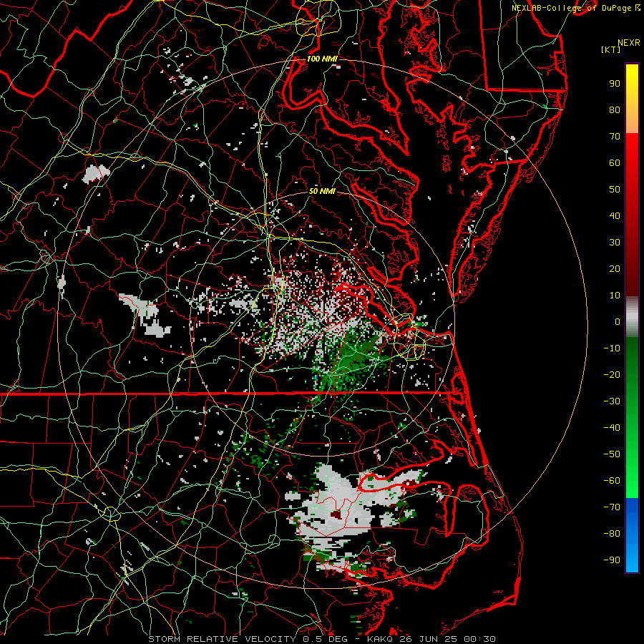Select the positive 40 scale value
This screenshot has width=644, height=644.
[615, 215]
